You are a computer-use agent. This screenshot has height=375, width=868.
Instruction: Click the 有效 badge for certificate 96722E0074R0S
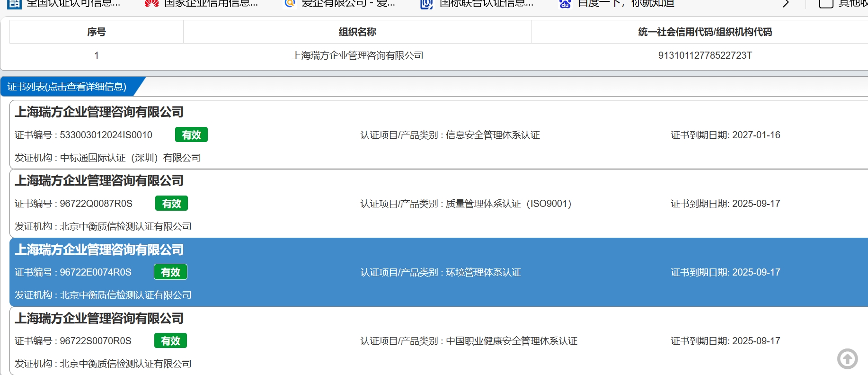170,272
